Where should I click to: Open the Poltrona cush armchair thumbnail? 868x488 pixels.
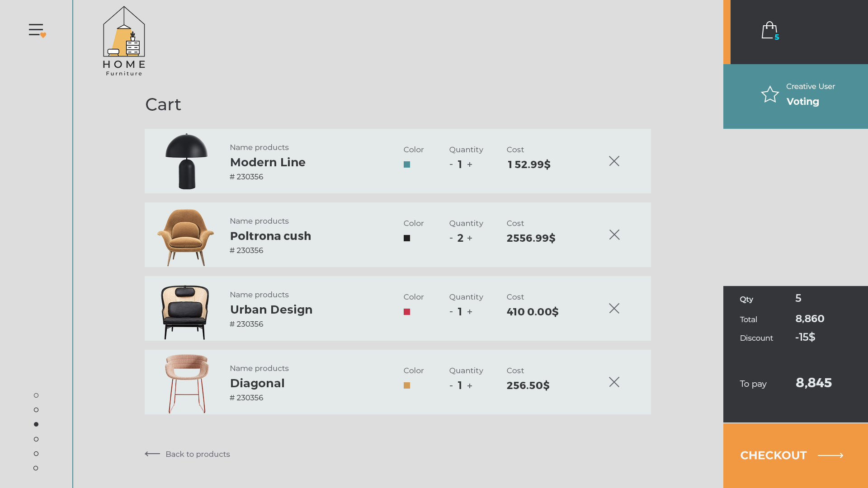[x=185, y=237]
